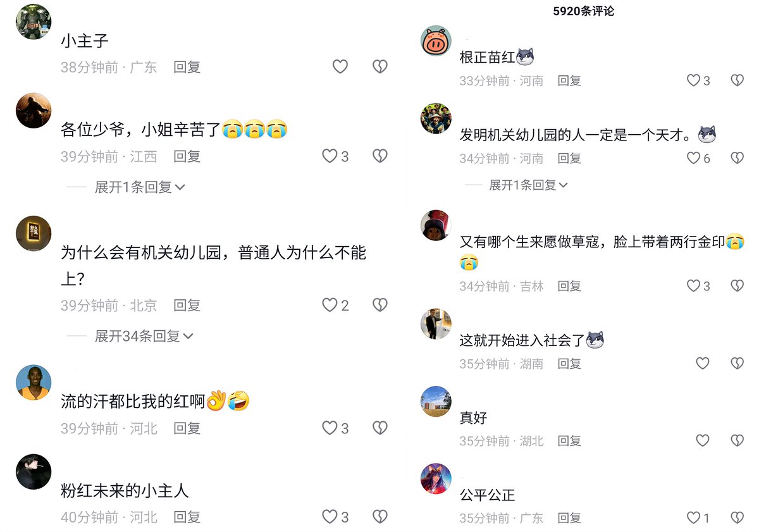
Task: Toggle dislike on 为什么会有机关幼儿园 comment
Action: [379, 305]
